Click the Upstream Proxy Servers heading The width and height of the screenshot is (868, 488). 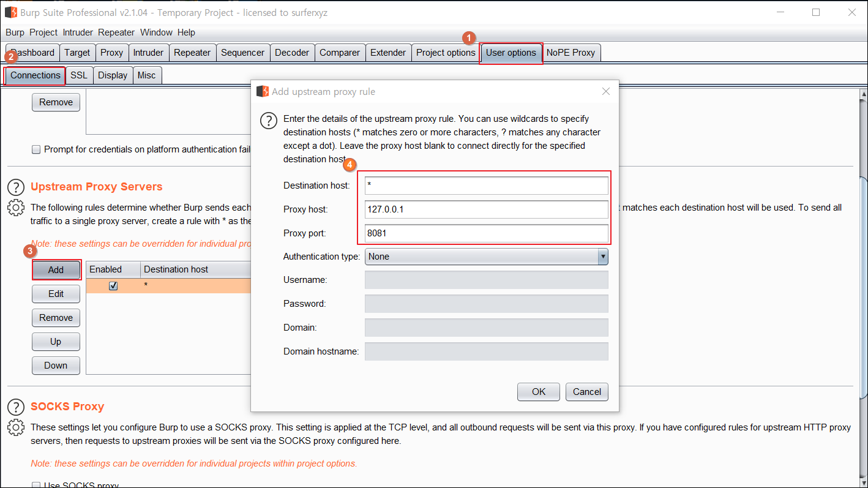point(97,187)
